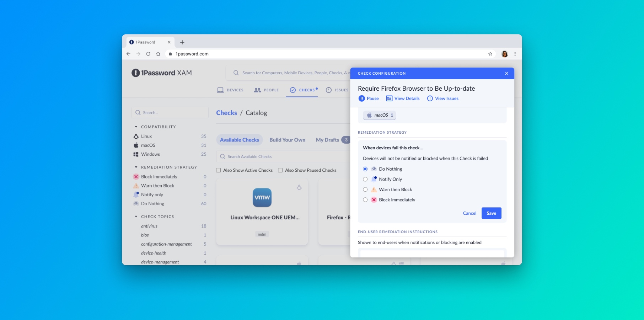Open View Issues link
644x320 pixels.
click(443, 98)
